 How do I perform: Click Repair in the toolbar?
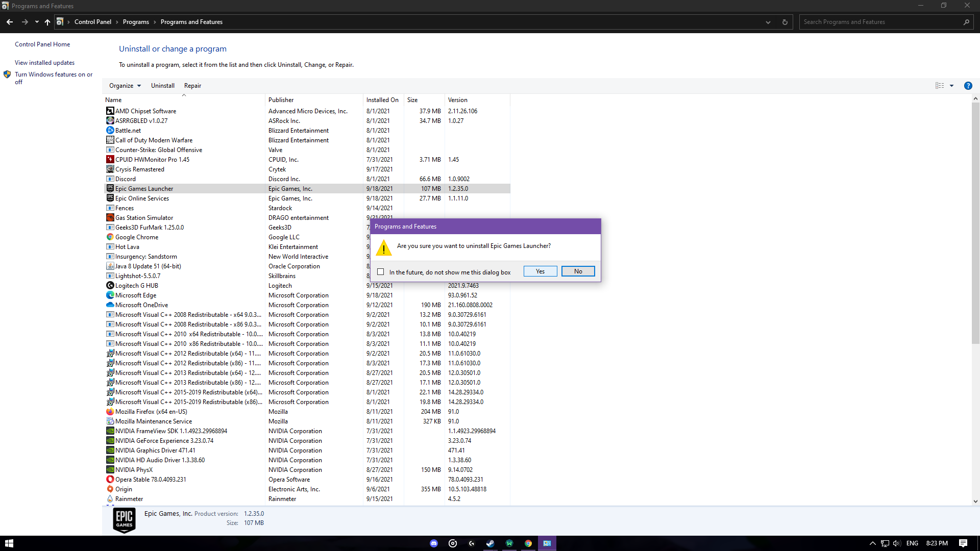(x=192, y=86)
